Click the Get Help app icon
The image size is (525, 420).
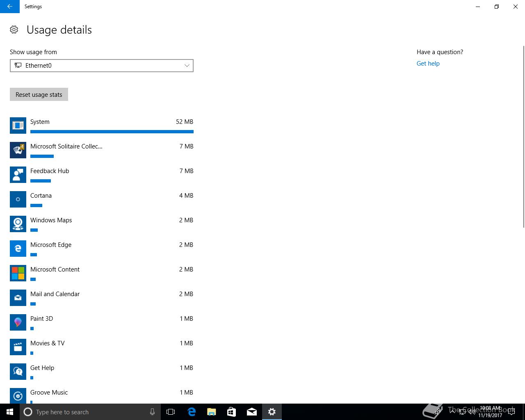pos(18,372)
